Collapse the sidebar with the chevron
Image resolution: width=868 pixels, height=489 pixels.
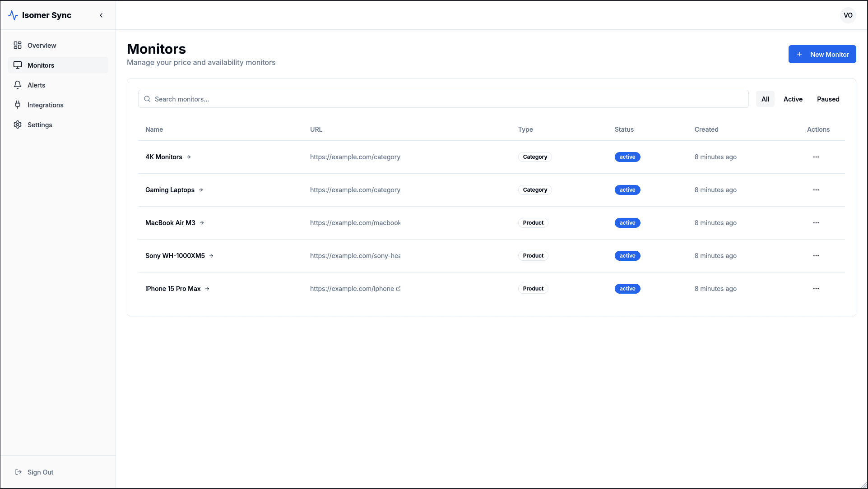tap(101, 15)
